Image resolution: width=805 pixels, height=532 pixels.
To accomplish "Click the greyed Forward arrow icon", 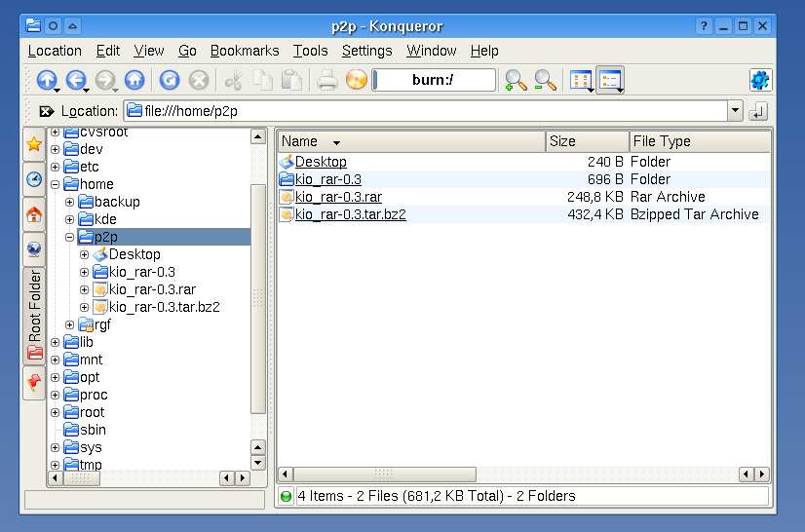I will click(105, 80).
